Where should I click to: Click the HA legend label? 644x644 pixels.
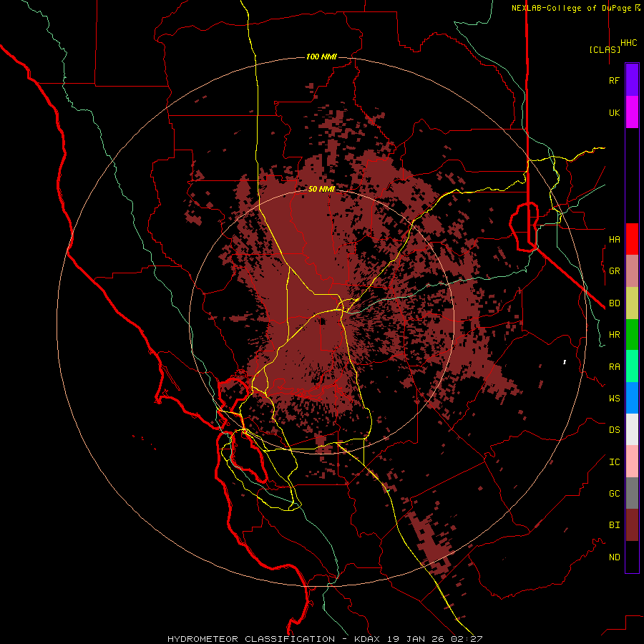[x=614, y=239]
